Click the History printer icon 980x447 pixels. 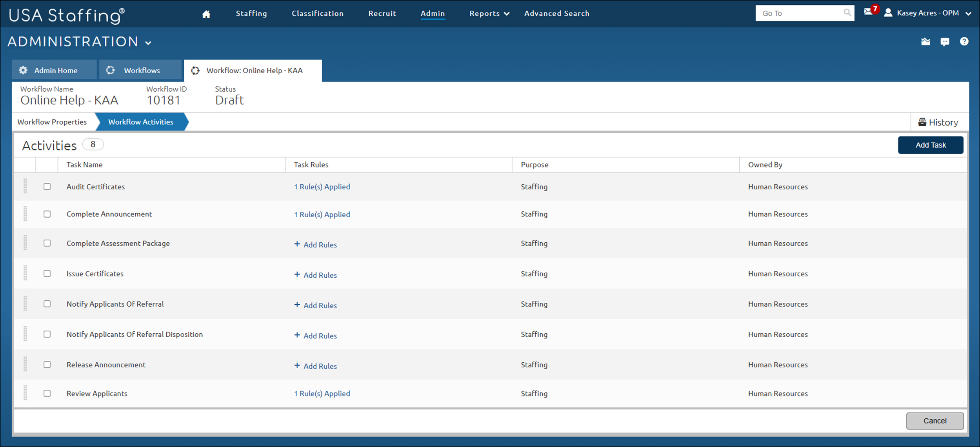922,122
